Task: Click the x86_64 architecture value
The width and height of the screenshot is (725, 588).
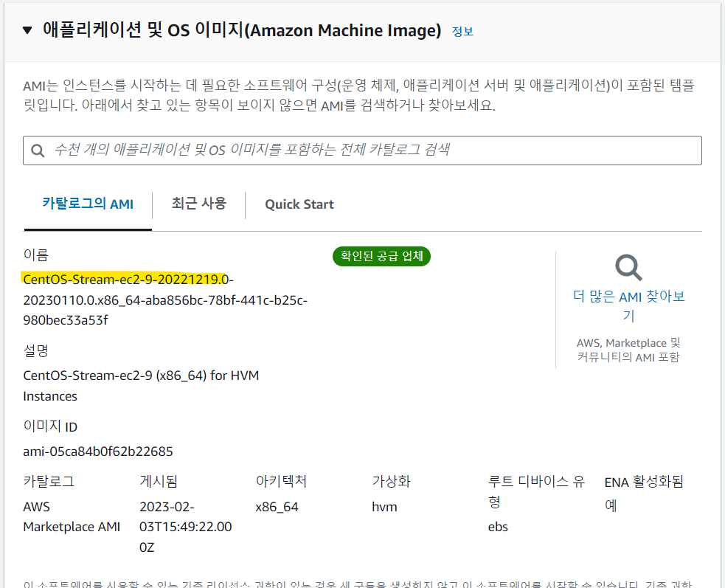Action: [x=277, y=507]
